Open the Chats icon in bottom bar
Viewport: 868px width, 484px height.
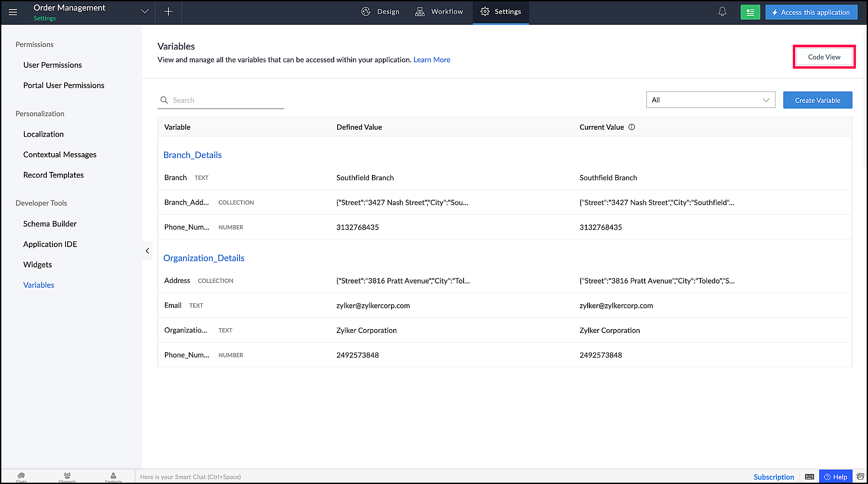(21, 476)
